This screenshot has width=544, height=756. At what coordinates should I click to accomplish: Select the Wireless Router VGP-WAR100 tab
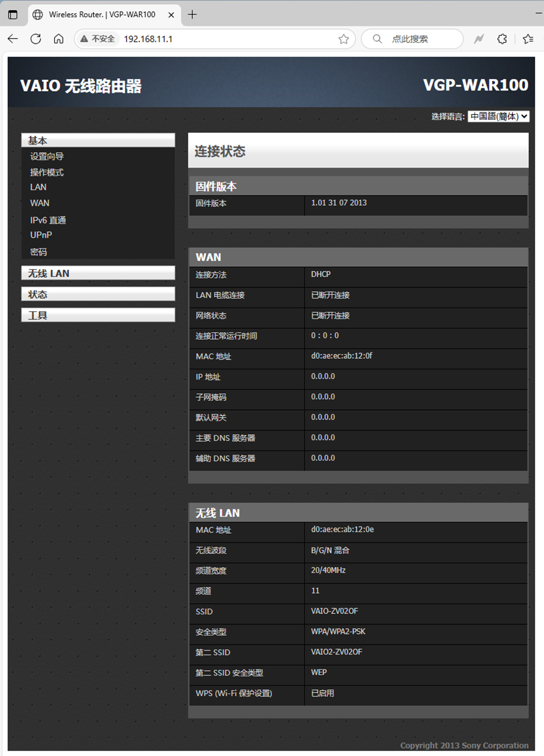click(x=104, y=15)
